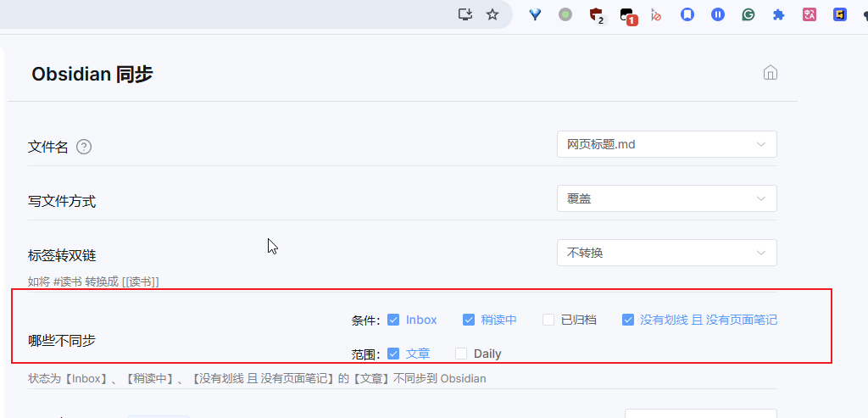This screenshot has height=418, width=868.
Task: Open the 网页标题.md filename dropdown
Action: (x=666, y=144)
